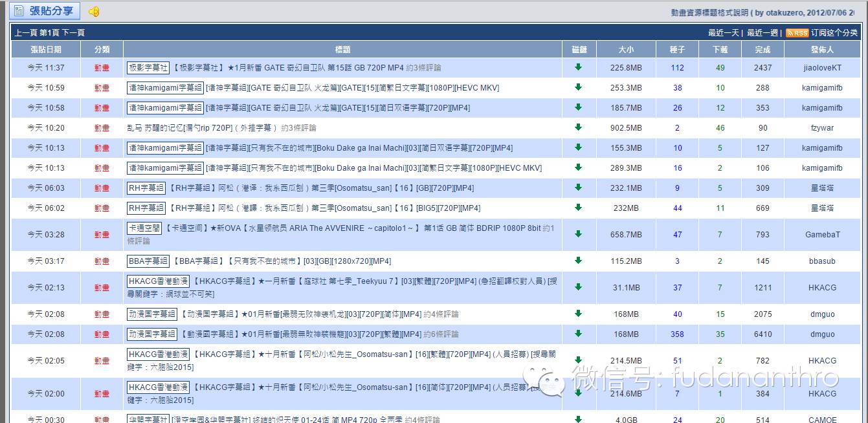Open uploader jiaoloveKT profile

pyautogui.click(x=822, y=67)
